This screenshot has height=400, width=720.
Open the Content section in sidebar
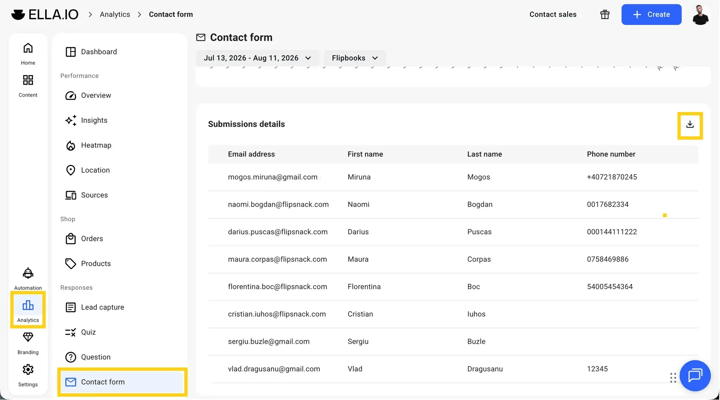click(x=28, y=86)
